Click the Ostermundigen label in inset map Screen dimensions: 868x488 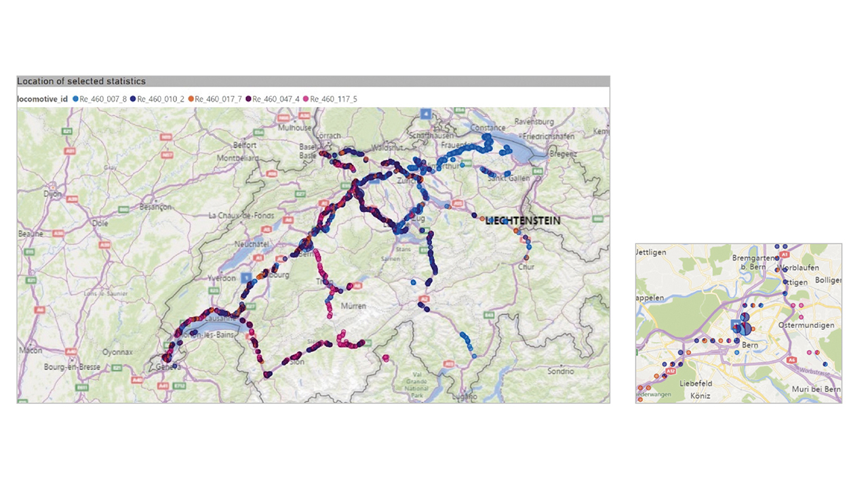806,325
